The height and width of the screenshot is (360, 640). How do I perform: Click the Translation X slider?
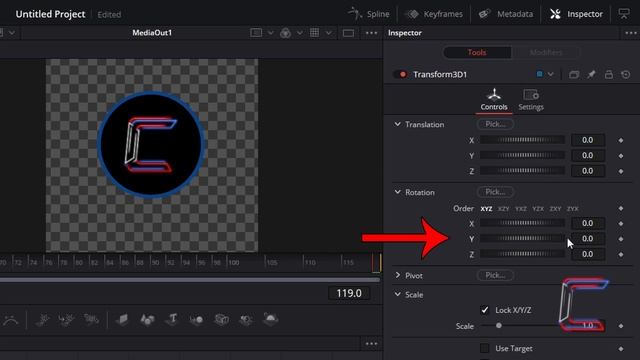point(522,140)
